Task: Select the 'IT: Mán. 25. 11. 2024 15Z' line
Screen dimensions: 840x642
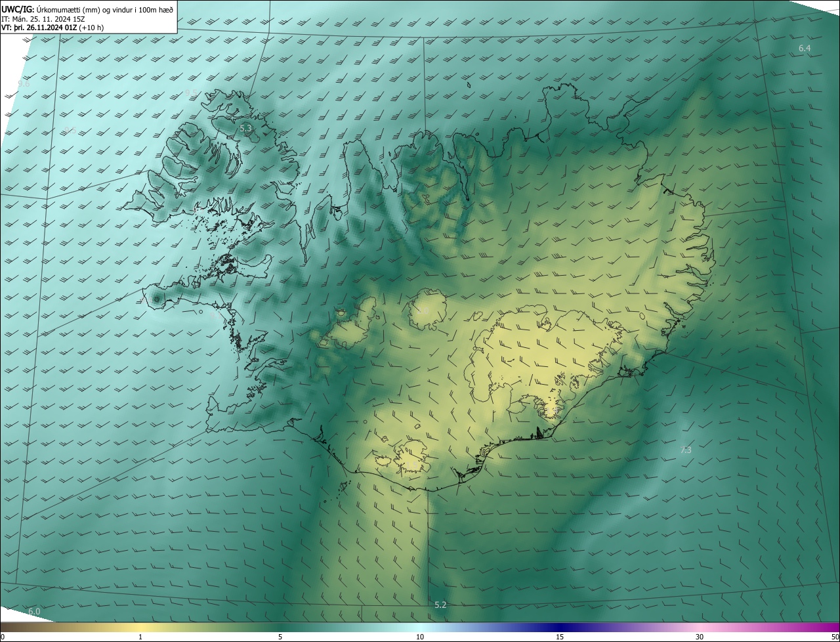Action: coord(43,18)
